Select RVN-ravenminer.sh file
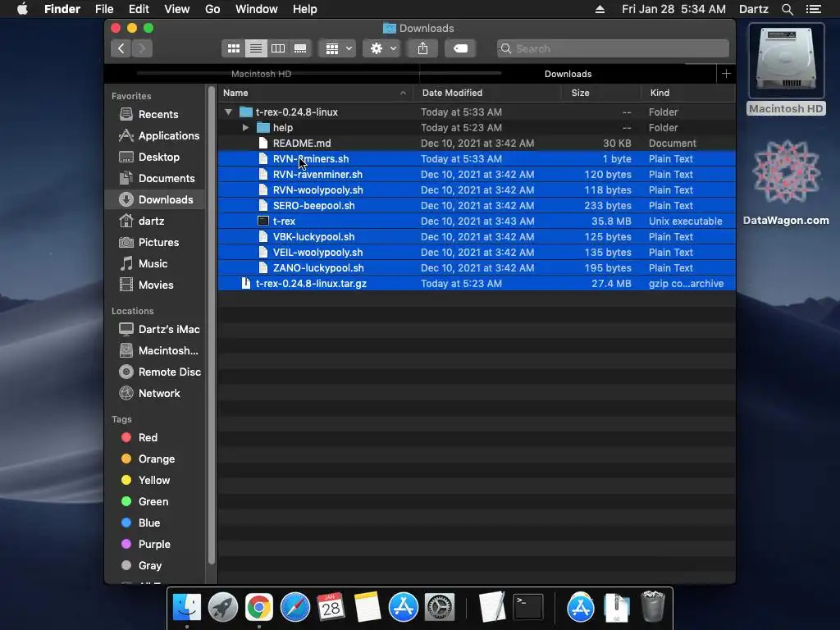 (477, 174)
